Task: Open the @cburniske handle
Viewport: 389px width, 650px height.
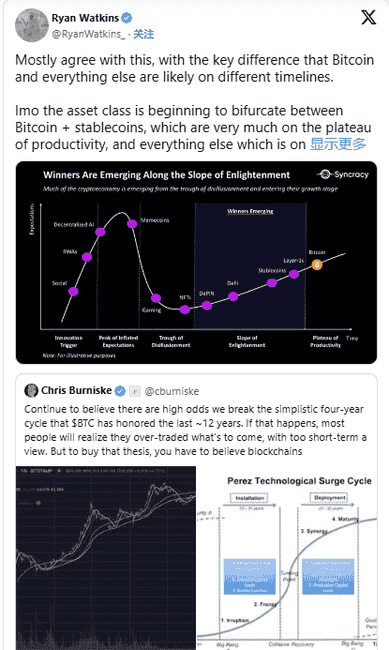Action: (172, 391)
